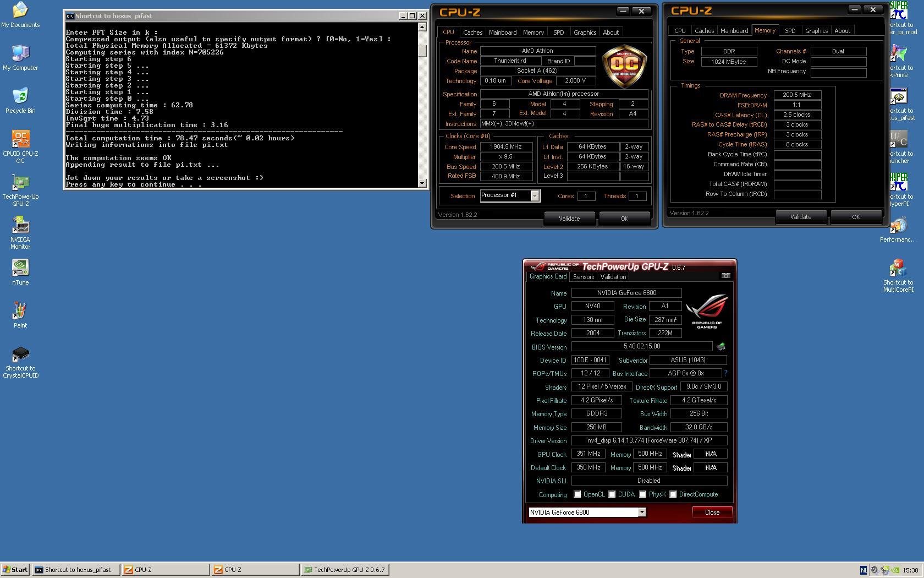The image size is (924, 578).
Task: Click the first CPU-Z taskbar button
Action: 166,570
